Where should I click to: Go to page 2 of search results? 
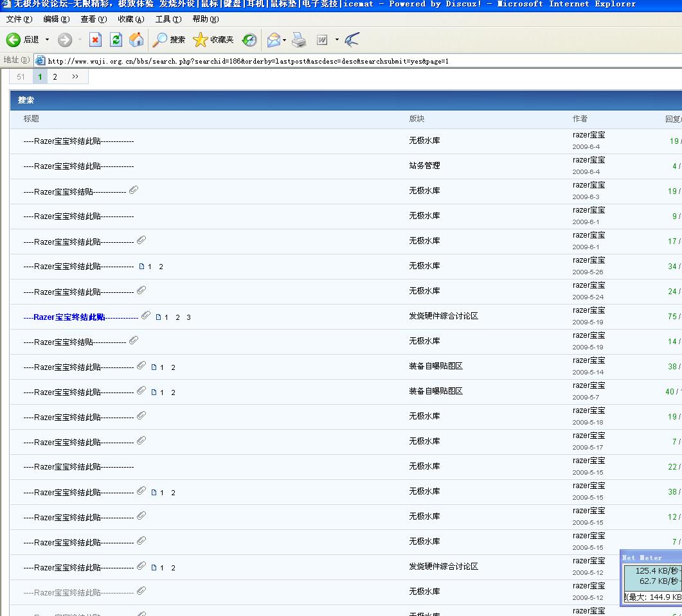[55, 76]
